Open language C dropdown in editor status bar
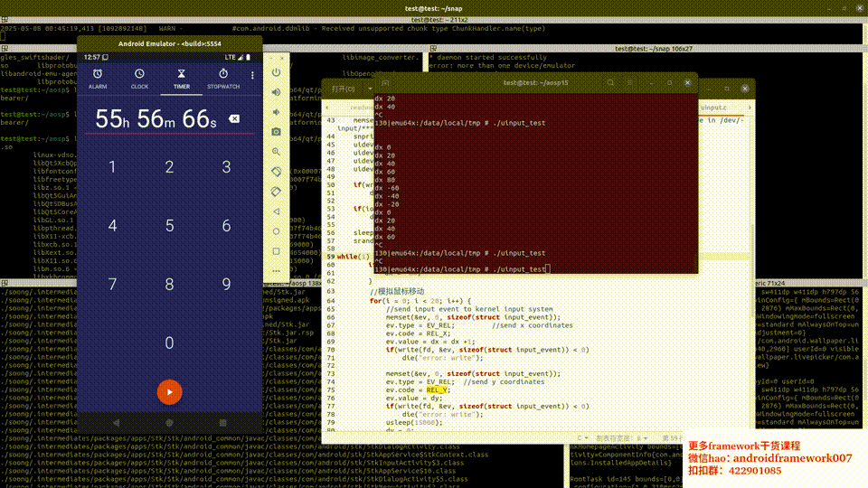Viewport: 868px width, 488px height. [x=581, y=438]
